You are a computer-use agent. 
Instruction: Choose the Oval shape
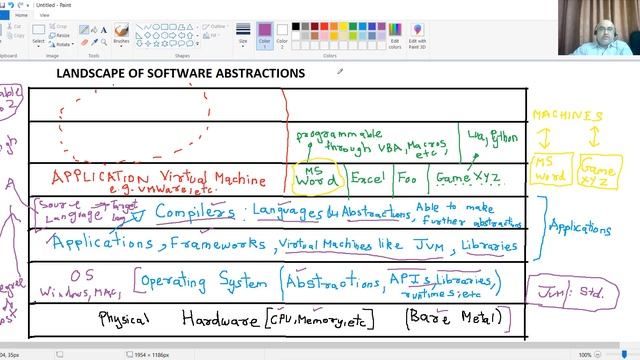point(156,27)
